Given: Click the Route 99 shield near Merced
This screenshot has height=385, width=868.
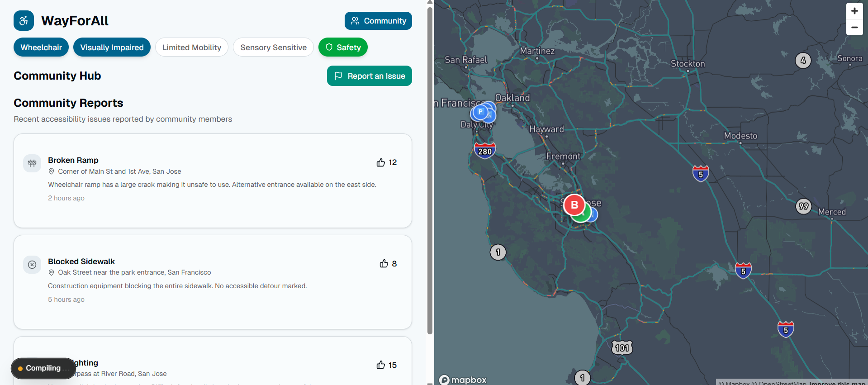Looking at the screenshot, I should click(803, 206).
